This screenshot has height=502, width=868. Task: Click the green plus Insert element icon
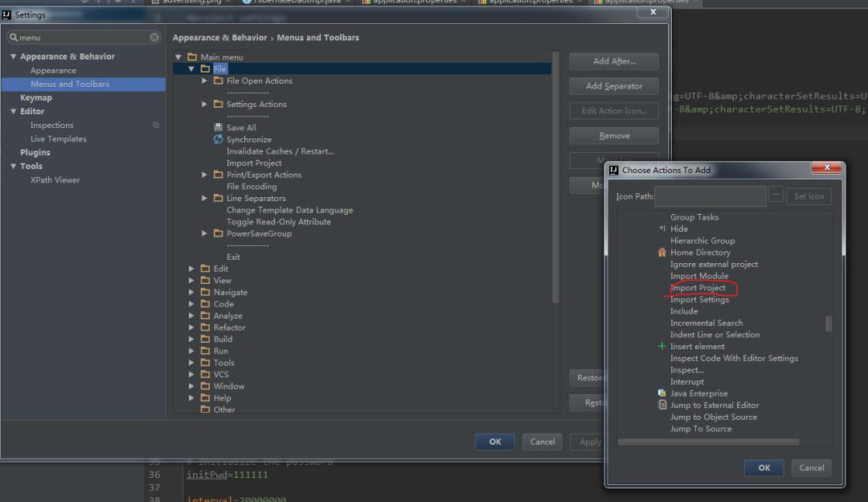pyautogui.click(x=662, y=347)
